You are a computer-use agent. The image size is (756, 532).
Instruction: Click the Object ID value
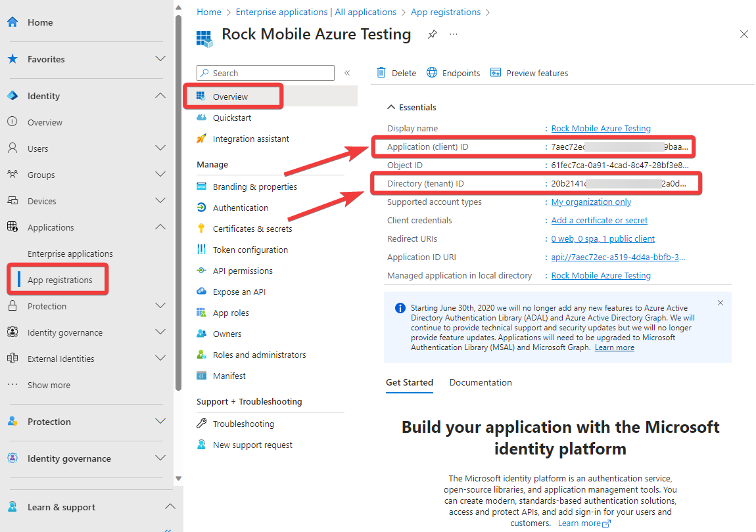point(619,165)
